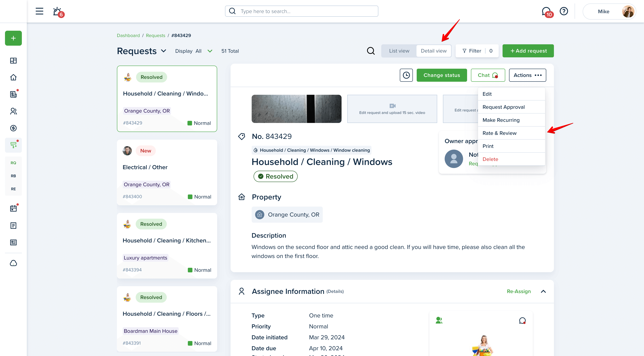Open the help question mark icon

564,11
